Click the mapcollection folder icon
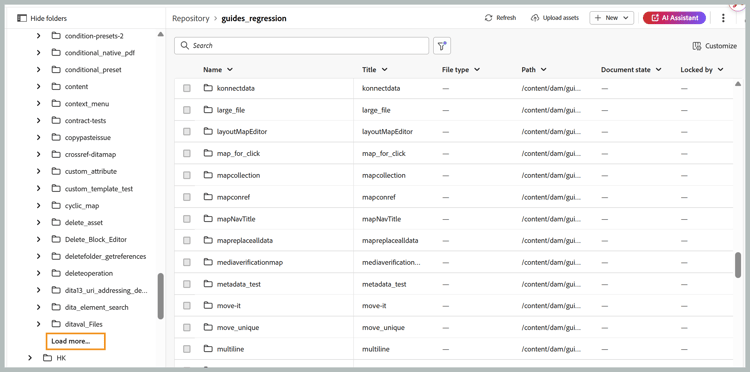750x372 pixels. 208,175
